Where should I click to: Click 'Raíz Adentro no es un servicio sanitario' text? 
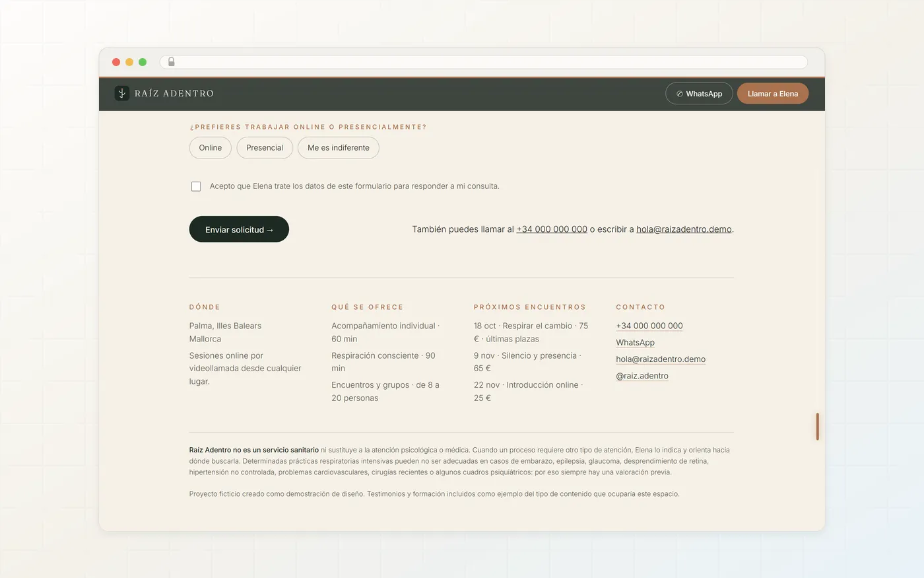[x=254, y=450]
